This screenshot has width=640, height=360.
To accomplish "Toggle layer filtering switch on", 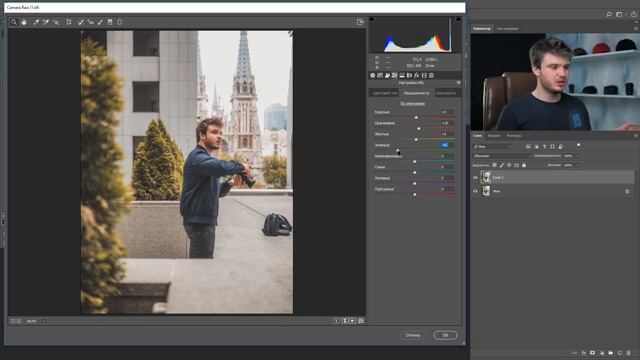I will 578,146.
